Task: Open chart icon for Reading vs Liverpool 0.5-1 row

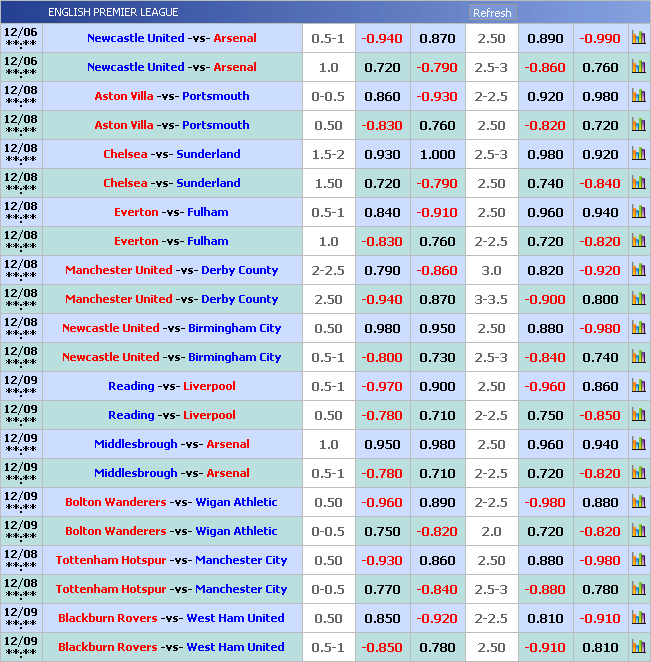Action: (638, 386)
